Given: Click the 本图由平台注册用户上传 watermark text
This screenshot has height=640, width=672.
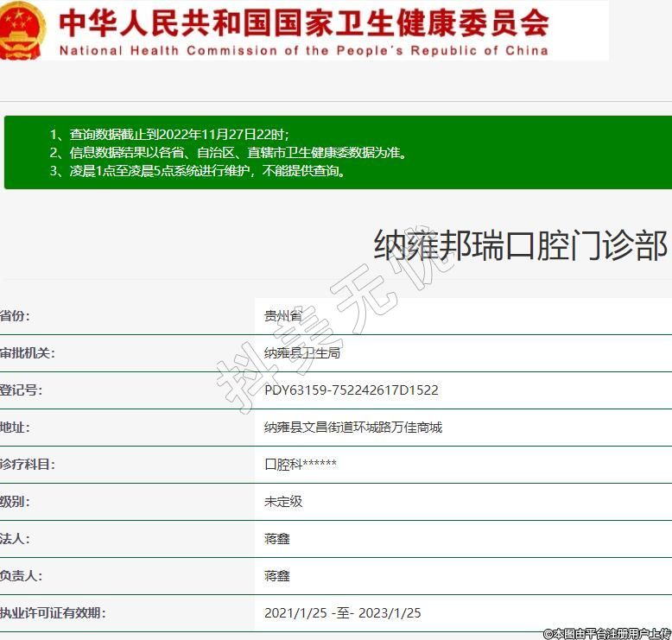Looking at the screenshot, I should tap(606, 633).
